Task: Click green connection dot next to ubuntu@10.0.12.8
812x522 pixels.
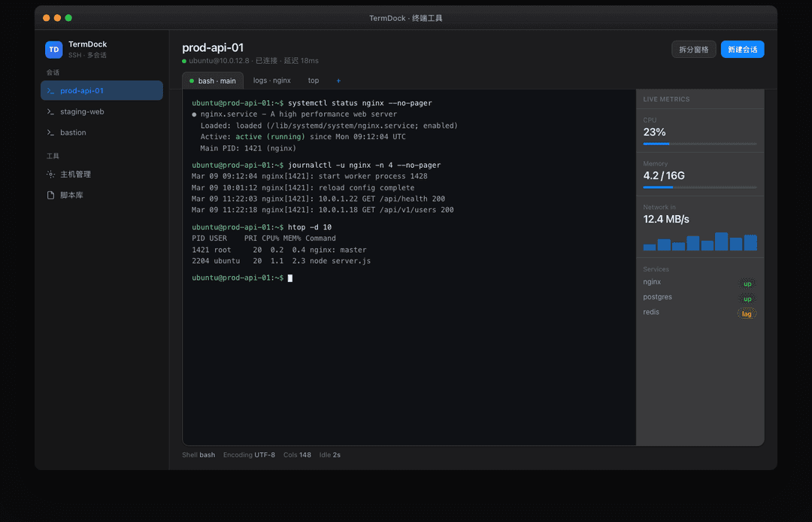Action: pos(184,61)
